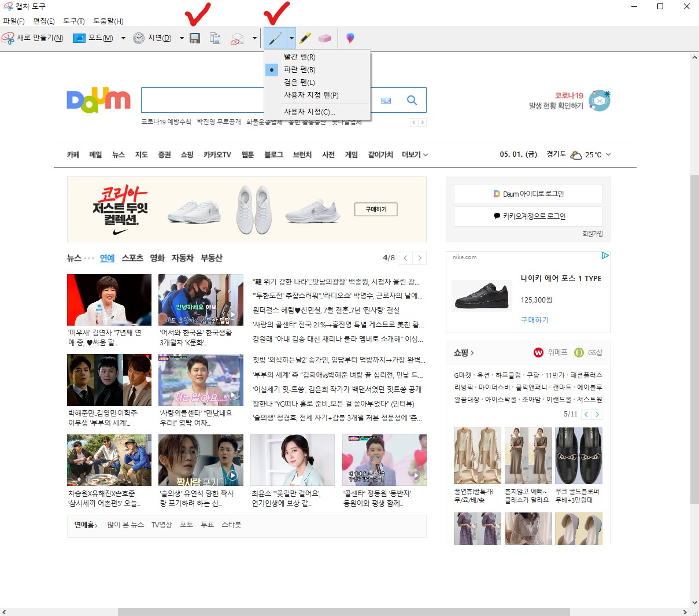
Task: Click the COVID-19 mascot icon
Action: (x=600, y=100)
